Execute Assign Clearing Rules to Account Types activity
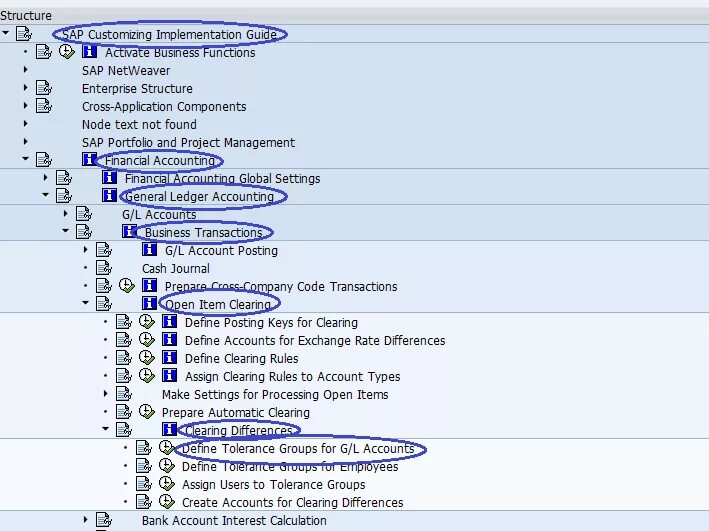Viewport: 709px width, 531px height. 147,375
